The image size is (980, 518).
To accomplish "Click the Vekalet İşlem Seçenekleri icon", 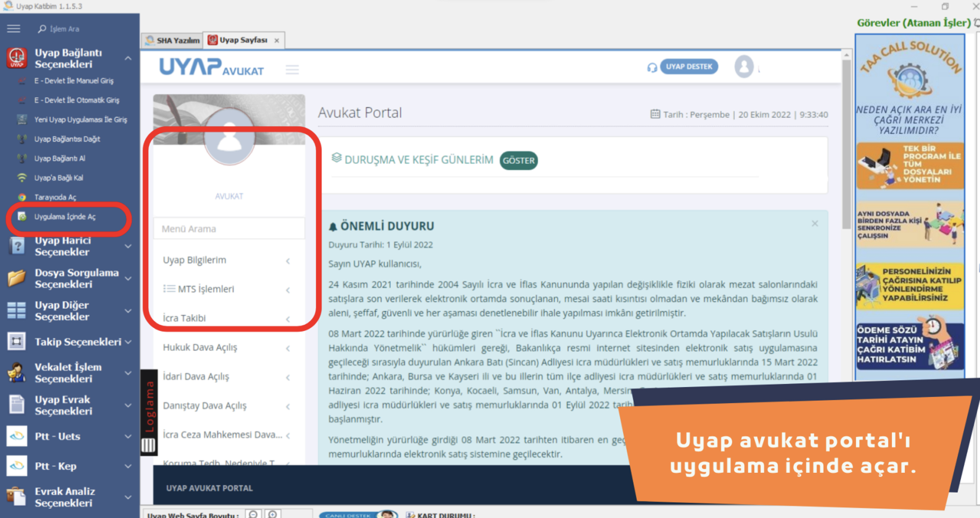I will point(16,372).
